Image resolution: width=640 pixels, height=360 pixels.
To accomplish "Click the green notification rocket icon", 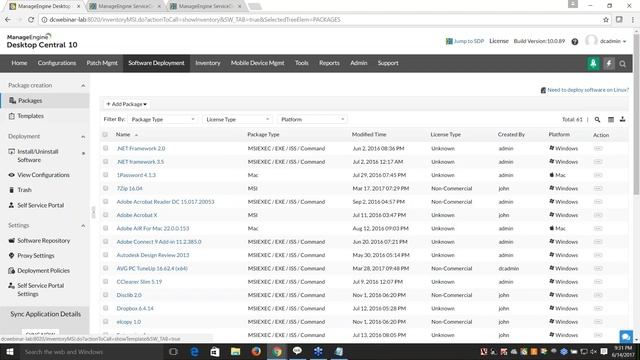I will (x=593, y=63).
